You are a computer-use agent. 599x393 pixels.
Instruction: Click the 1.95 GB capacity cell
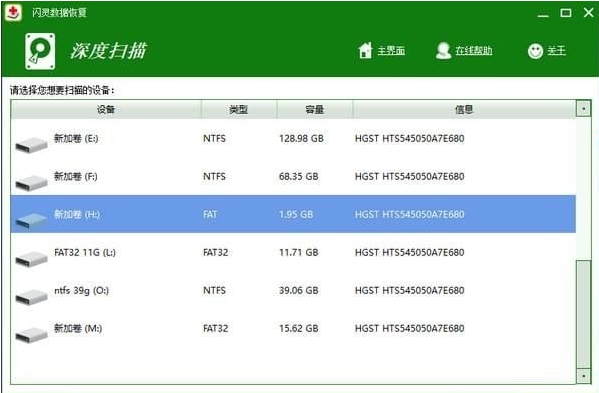click(x=296, y=214)
